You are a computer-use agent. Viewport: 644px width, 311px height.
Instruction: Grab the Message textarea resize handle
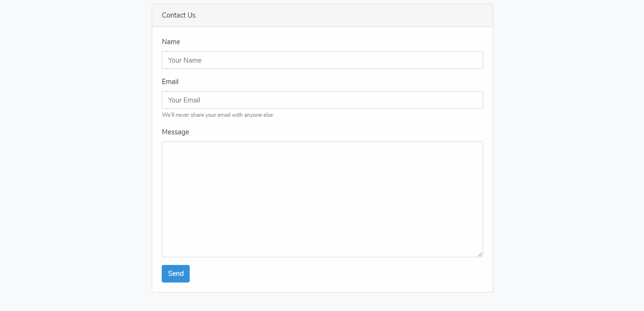(x=480, y=254)
